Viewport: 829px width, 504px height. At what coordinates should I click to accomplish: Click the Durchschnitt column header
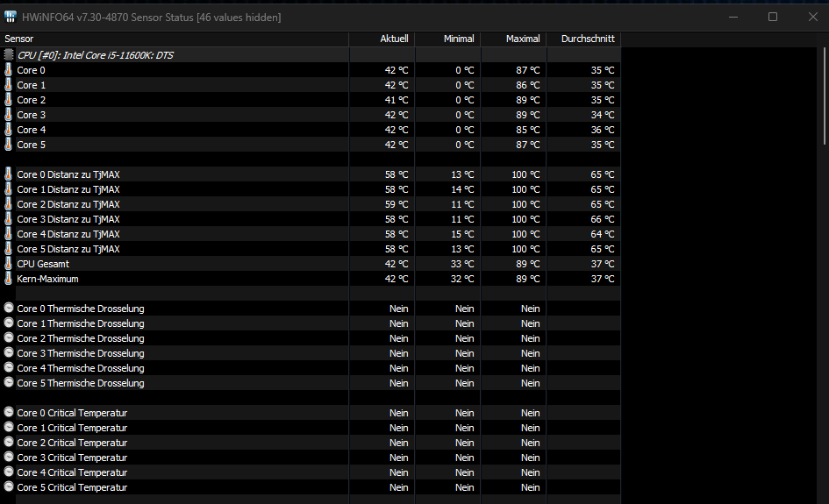pyautogui.click(x=583, y=39)
